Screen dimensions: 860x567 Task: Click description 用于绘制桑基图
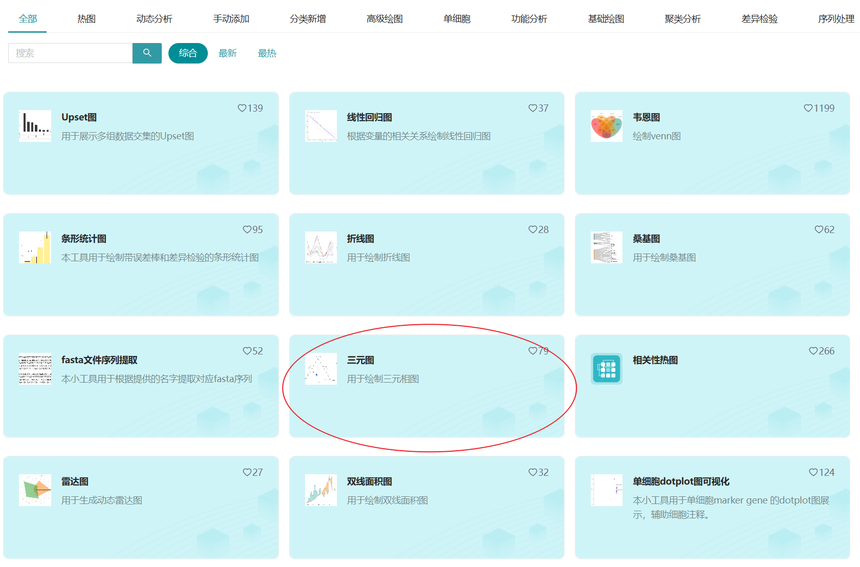tap(664, 257)
